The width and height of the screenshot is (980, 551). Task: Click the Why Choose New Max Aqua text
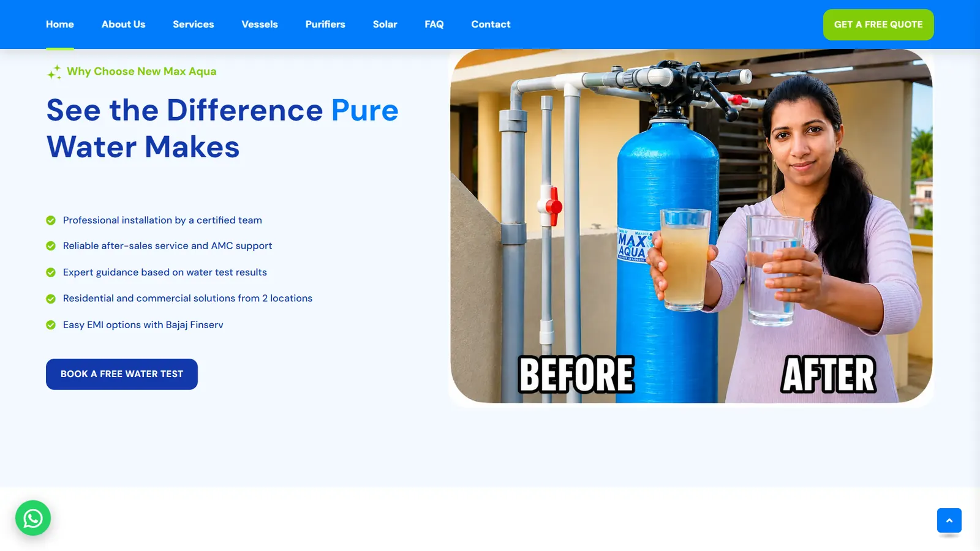click(x=141, y=72)
